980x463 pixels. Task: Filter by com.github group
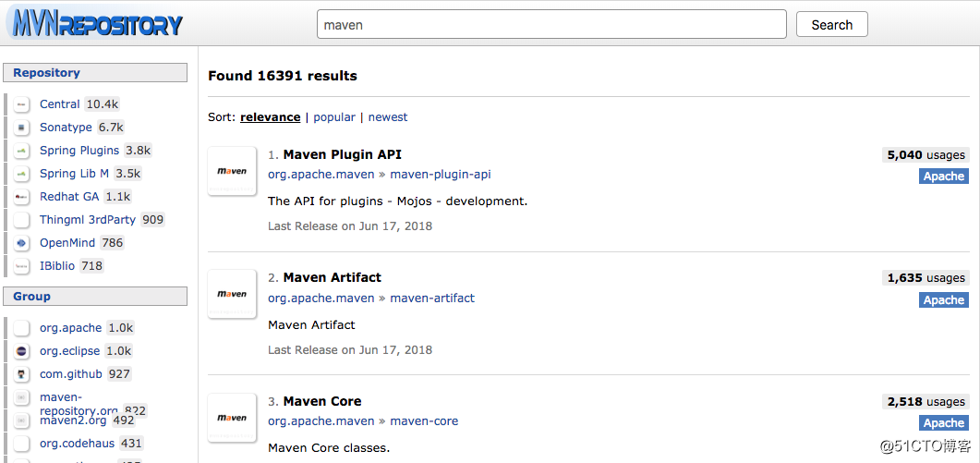point(70,374)
